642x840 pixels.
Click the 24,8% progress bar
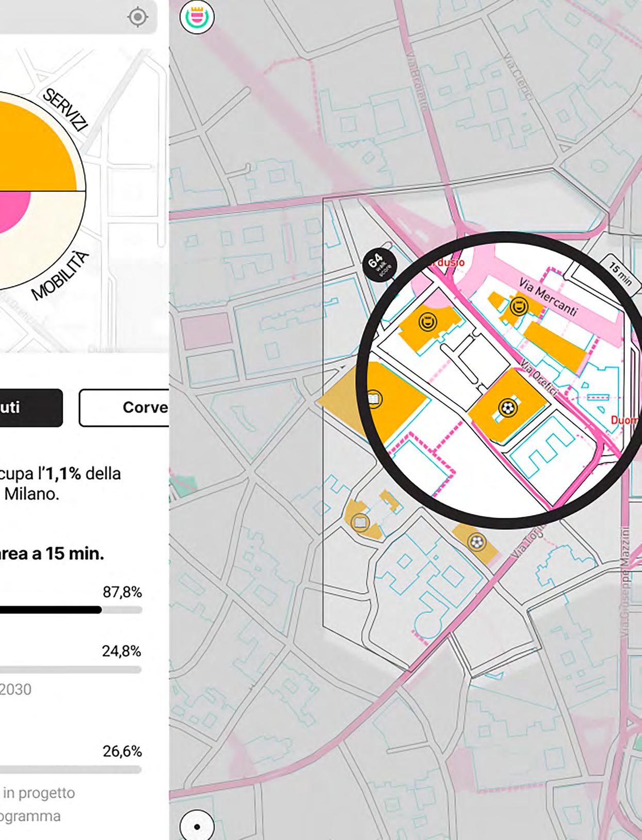tap(71, 670)
